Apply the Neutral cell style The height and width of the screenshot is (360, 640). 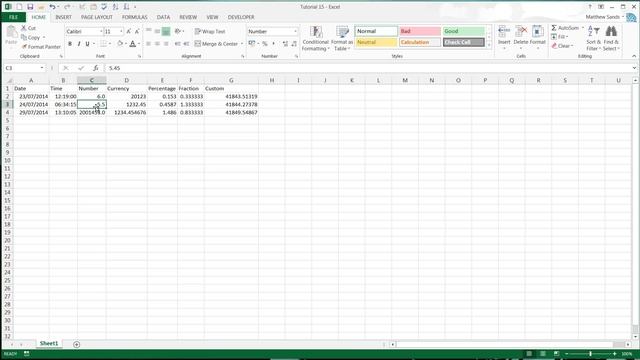(x=376, y=42)
